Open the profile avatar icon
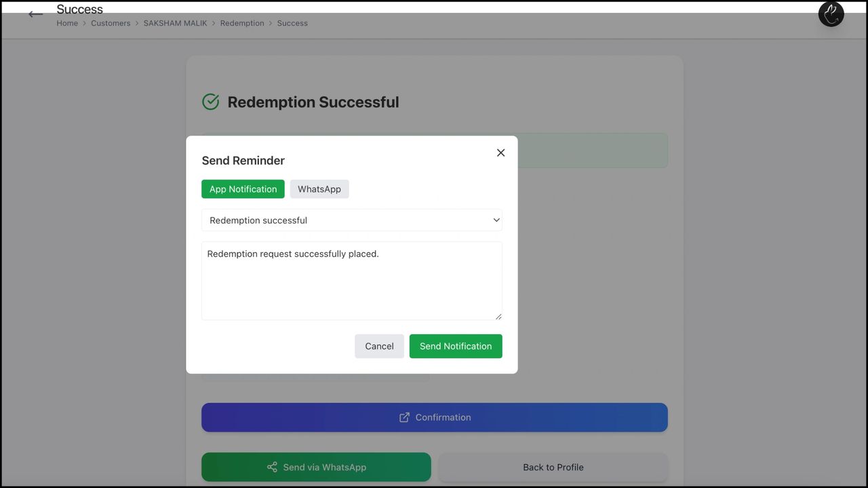Screen dimensions: 868x488 tap(831, 14)
